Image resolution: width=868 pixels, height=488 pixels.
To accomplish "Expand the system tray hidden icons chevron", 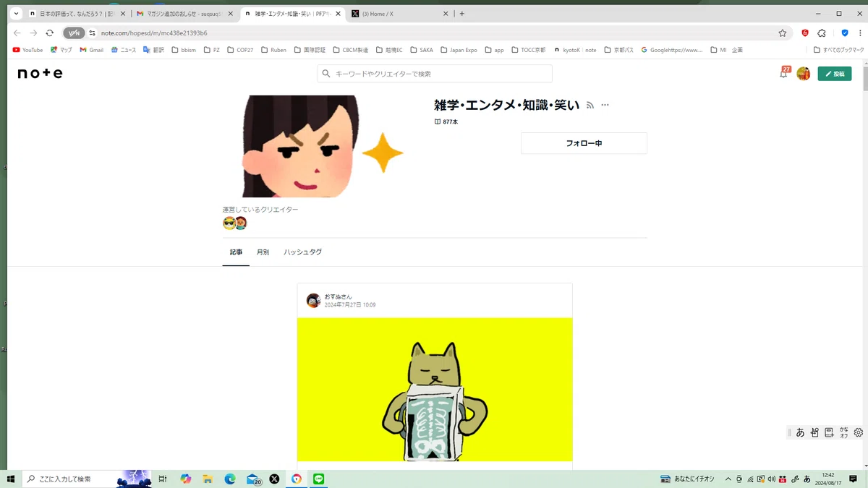I will click(x=727, y=479).
